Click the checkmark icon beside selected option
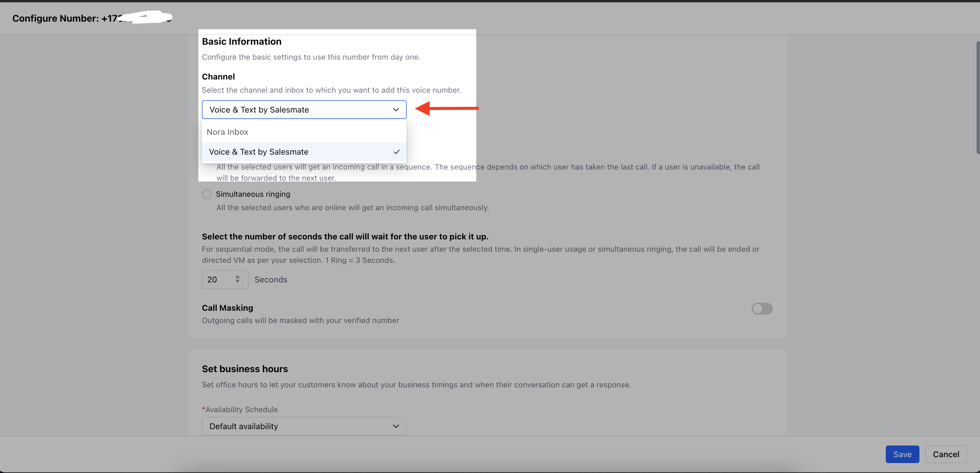The height and width of the screenshot is (473, 980). point(396,152)
